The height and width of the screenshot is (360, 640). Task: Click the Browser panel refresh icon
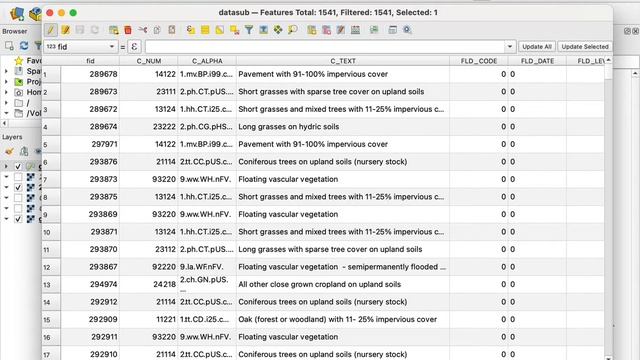(x=24, y=46)
